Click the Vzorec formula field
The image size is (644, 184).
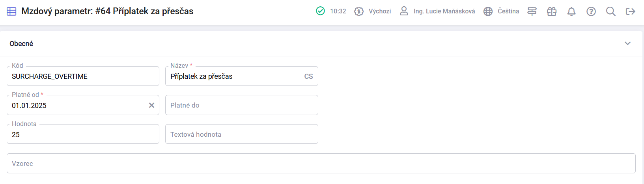point(321,164)
